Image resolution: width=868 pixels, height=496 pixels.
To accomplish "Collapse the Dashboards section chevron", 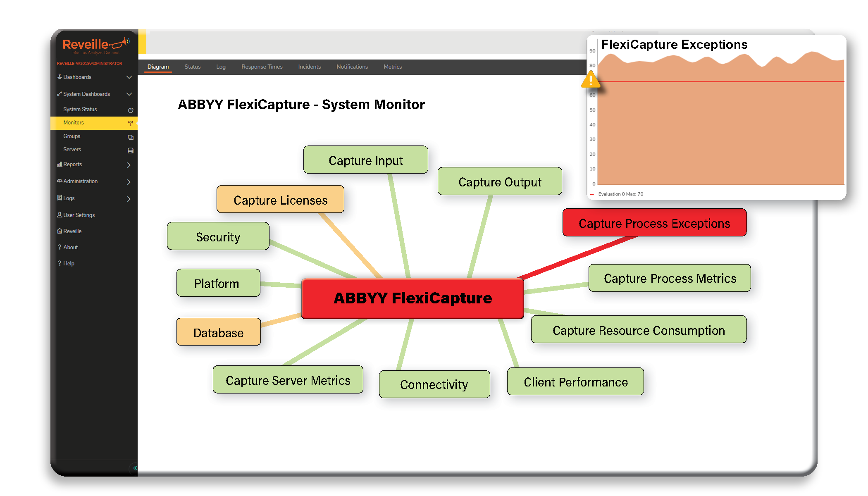I will point(129,77).
